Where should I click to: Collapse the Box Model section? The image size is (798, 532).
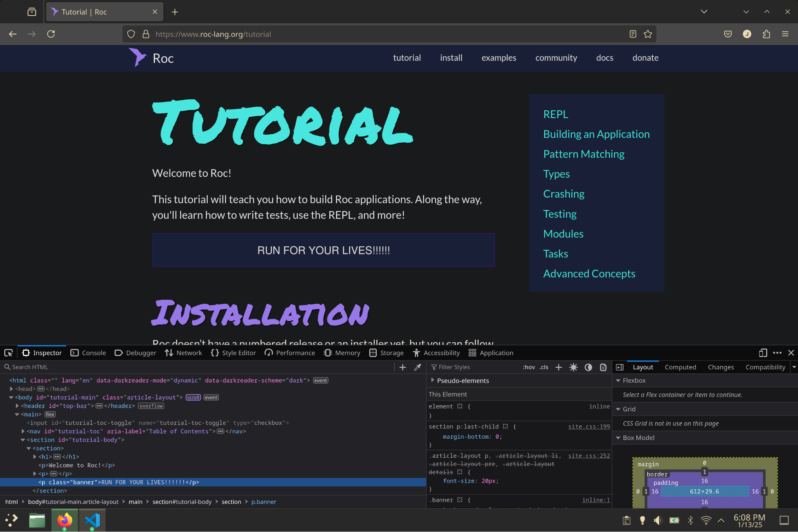(x=618, y=438)
